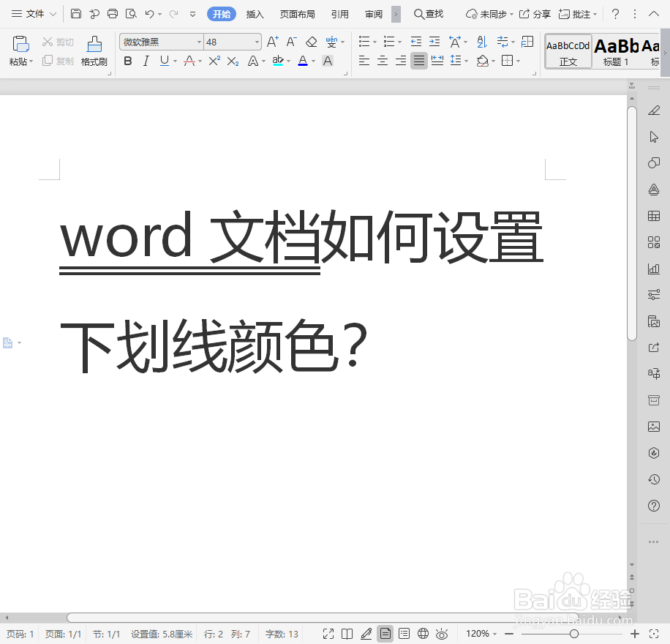Expand font color dropdown arrow
The height and width of the screenshot is (644, 670).
pos(313,61)
